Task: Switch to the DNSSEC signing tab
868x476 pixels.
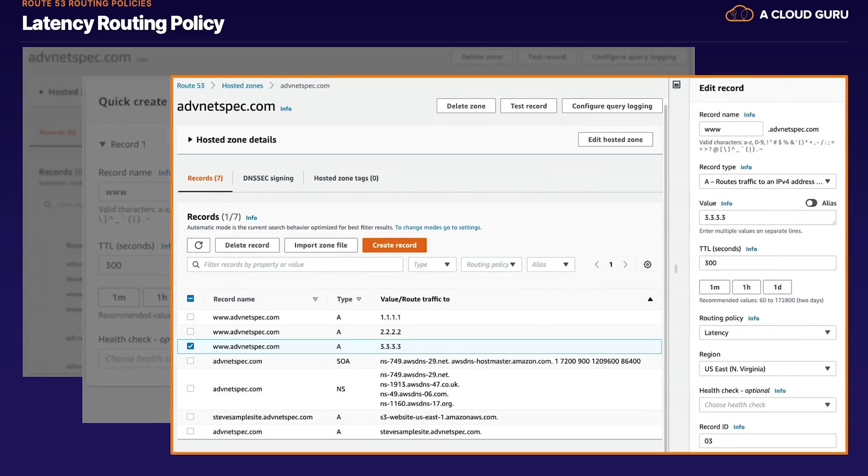Action: [268, 178]
